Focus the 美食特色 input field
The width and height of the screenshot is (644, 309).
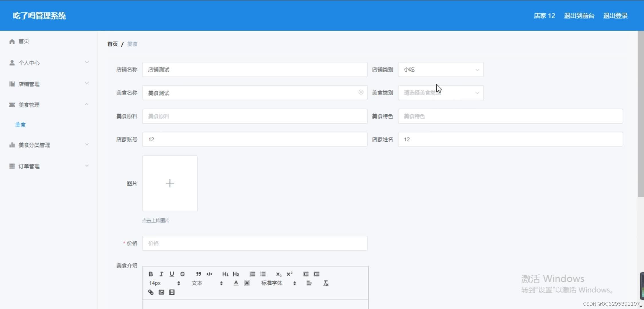tap(510, 116)
